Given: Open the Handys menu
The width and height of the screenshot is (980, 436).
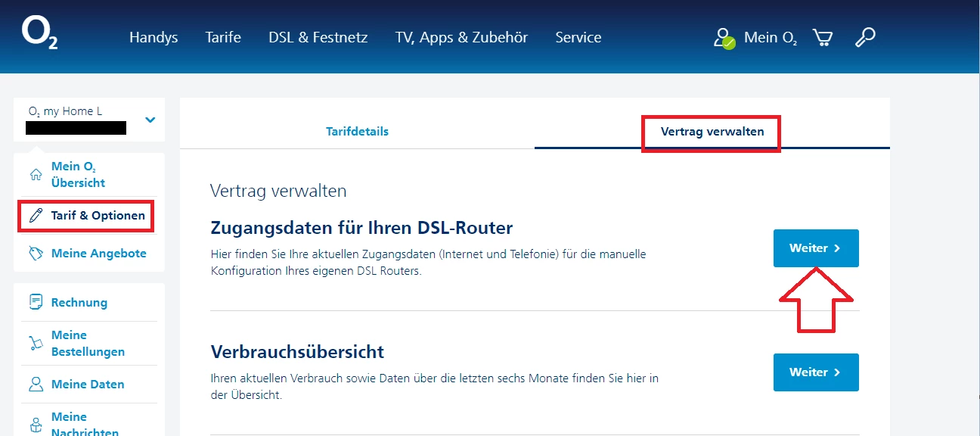Looking at the screenshot, I should [x=154, y=37].
